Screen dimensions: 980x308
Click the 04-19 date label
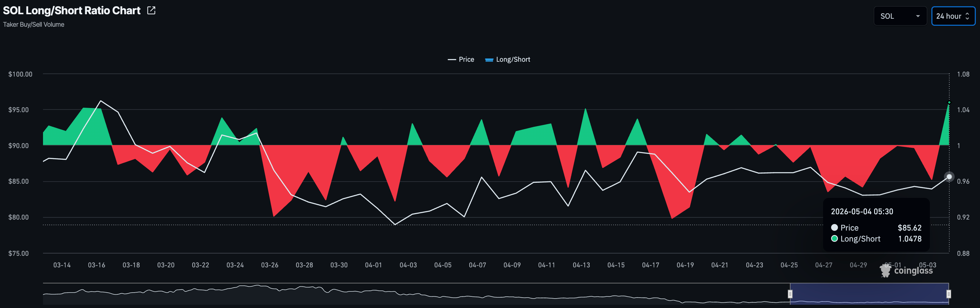[x=685, y=265]
